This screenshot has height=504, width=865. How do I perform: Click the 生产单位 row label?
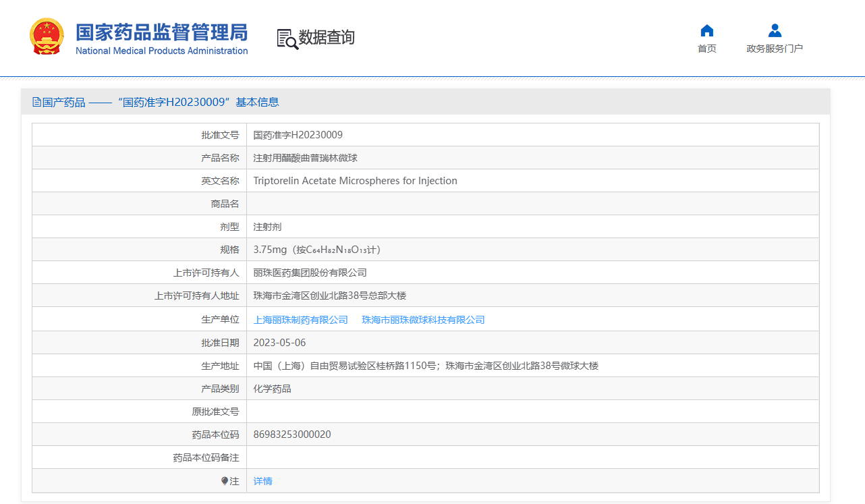(x=220, y=320)
